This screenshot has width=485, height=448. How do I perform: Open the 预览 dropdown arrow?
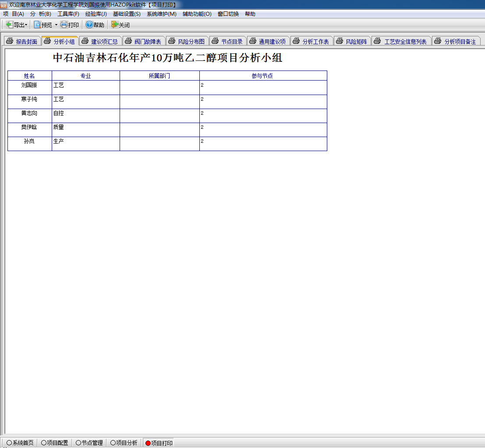click(56, 25)
